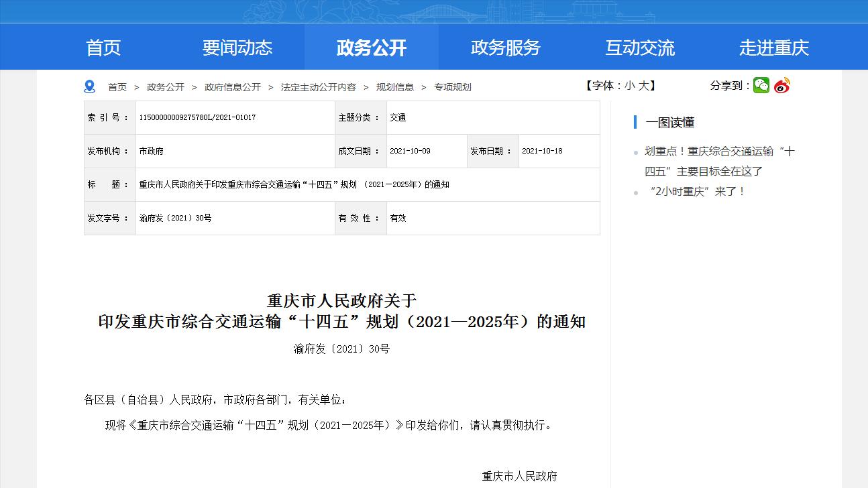Open 政务公开 from the breadcrumb
The width and height of the screenshot is (868, 488).
coord(166,86)
